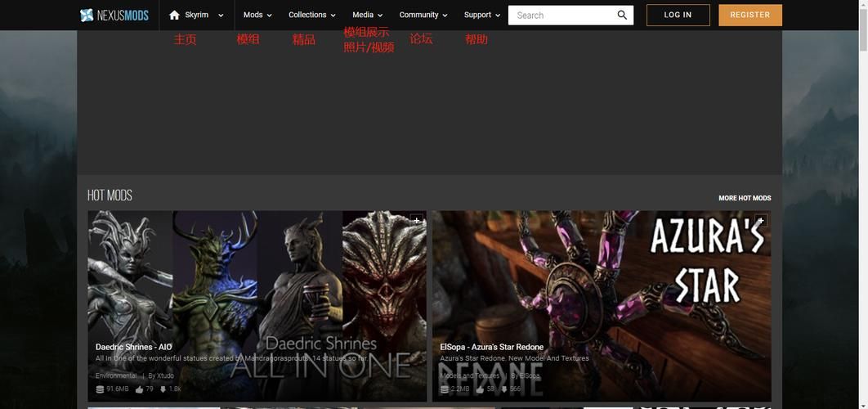Click the plus icon on Azura's Star card

pos(761,221)
